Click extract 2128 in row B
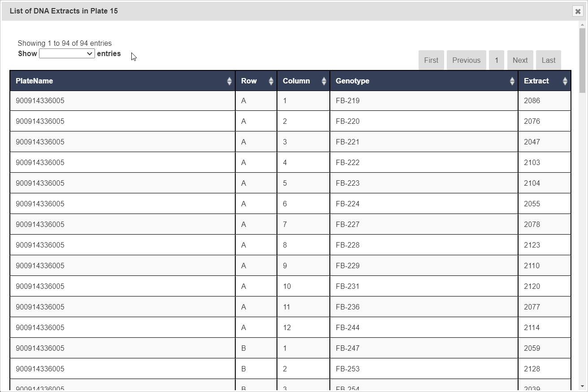Screen dimensions: 588x392 pyautogui.click(x=532, y=369)
